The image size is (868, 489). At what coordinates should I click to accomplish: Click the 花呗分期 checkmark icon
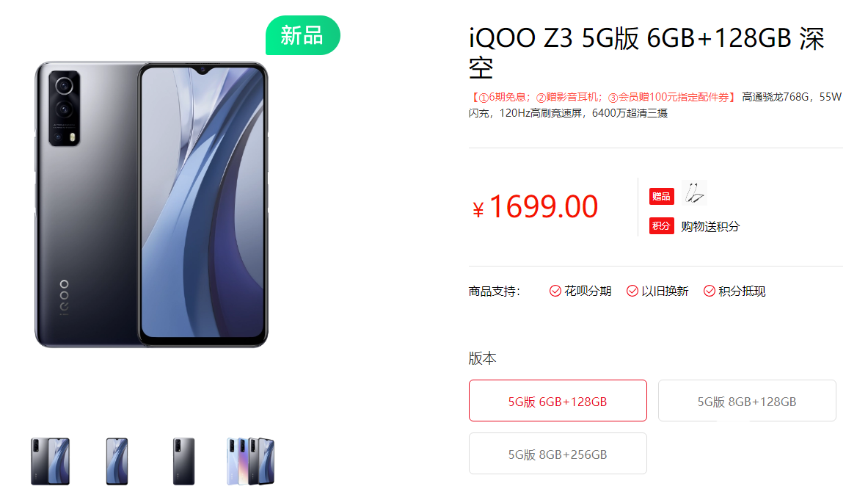[x=555, y=291]
